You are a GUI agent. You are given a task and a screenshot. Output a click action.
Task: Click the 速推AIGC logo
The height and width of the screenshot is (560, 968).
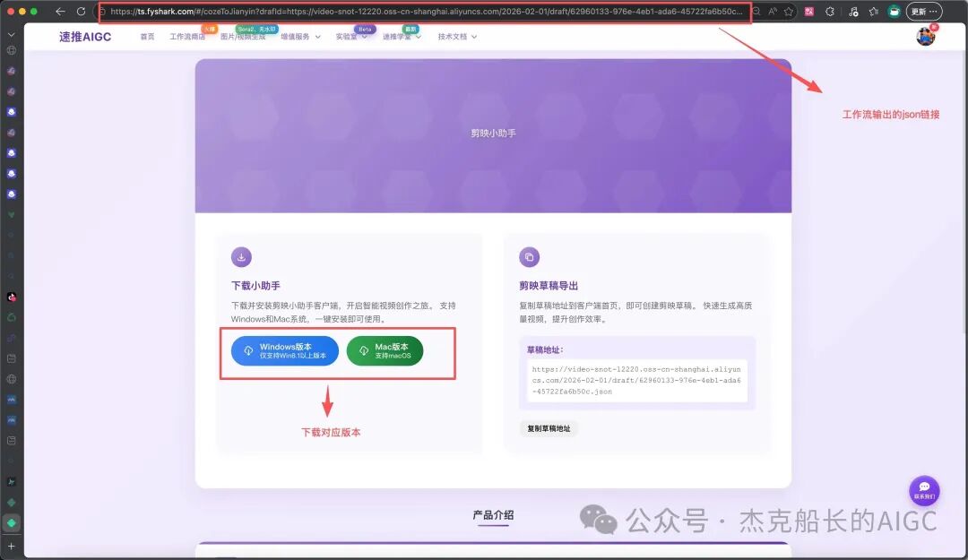(85, 37)
